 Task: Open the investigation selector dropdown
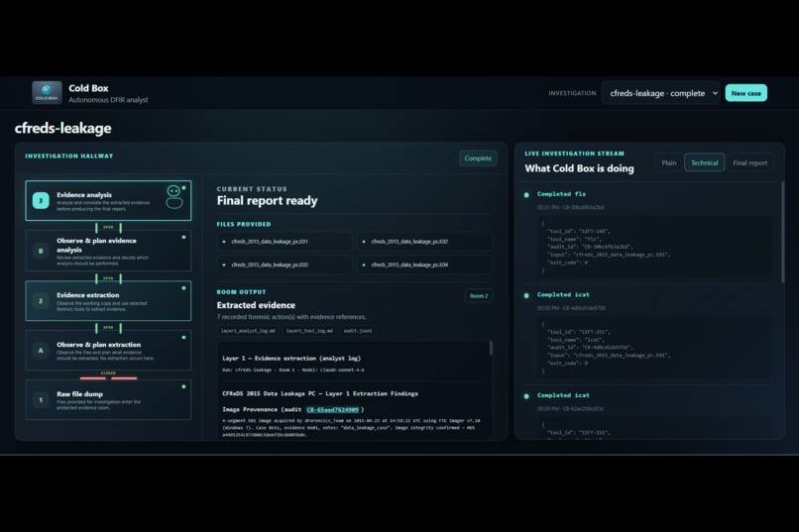[x=660, y=93]
